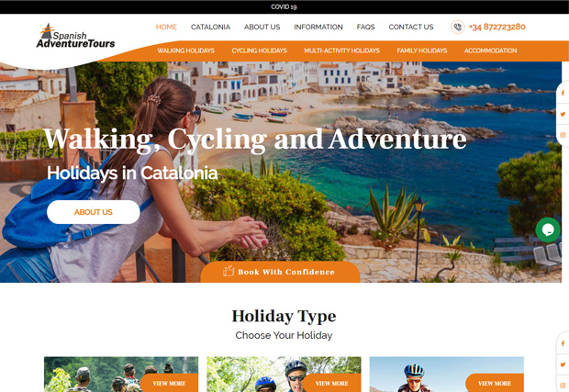Open the green chat bubble widget
Image resolution: width=569 pixels, height=392 pixels.
(548, 230)
